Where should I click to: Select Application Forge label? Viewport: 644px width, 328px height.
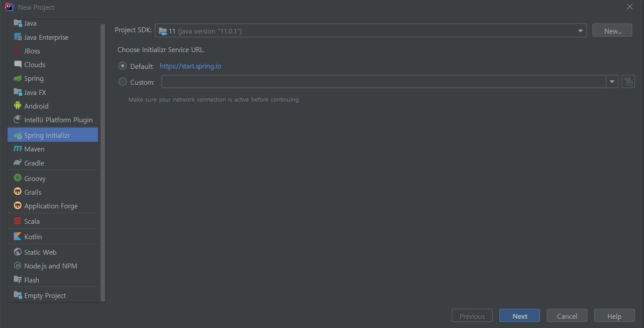tap(51, 206)
